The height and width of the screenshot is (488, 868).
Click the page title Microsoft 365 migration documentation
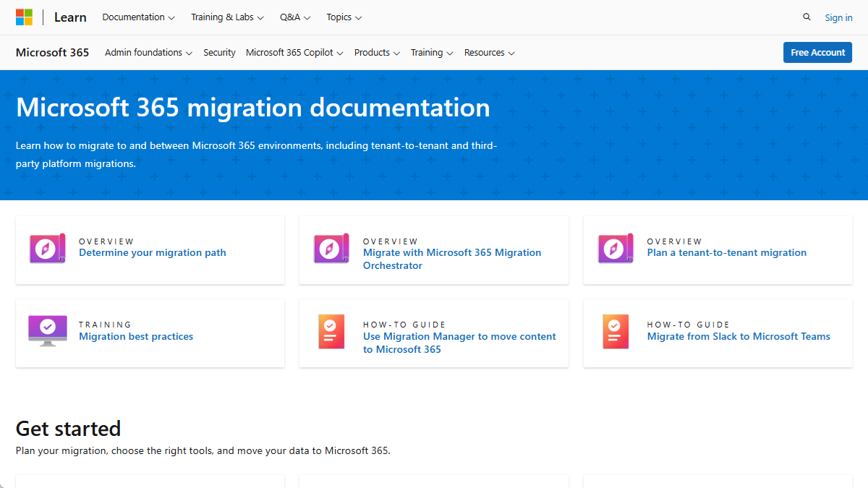(253, 108)
